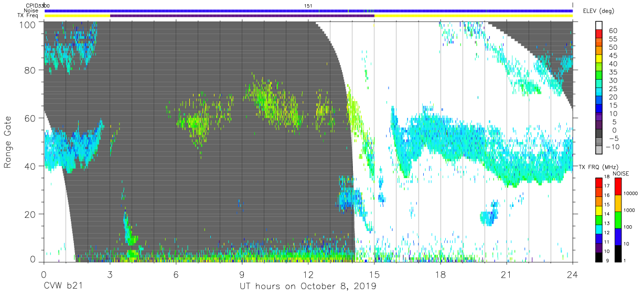644x297 pixels.
Task: Click the '100' tick on the Range Gate axis
Action: 27,25
